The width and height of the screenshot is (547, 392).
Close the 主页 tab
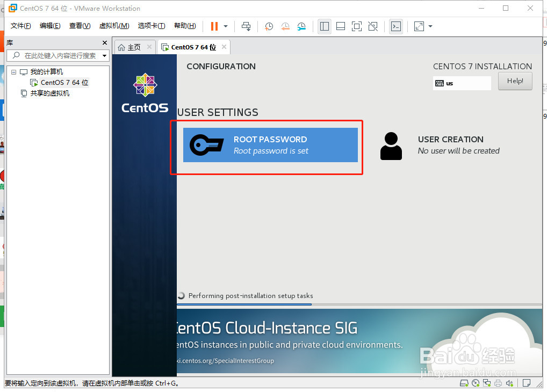(149, 47)
